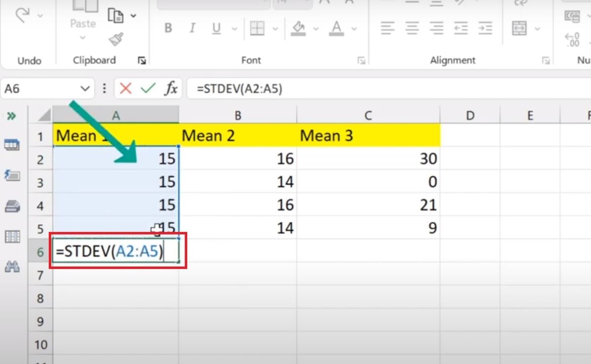Click the curved arrow in Undo group

[23, 15]
